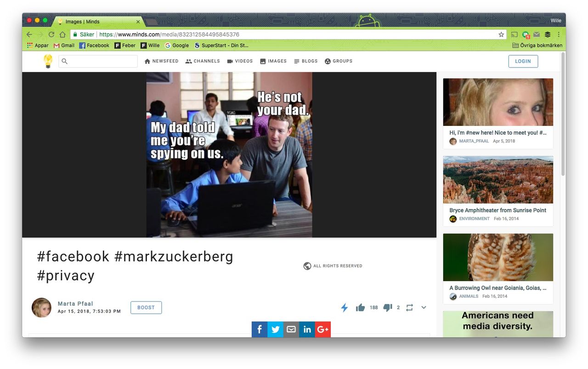588x369 pixels.
Task: Open Marta Pfaal's profile link
Action: 75,303
